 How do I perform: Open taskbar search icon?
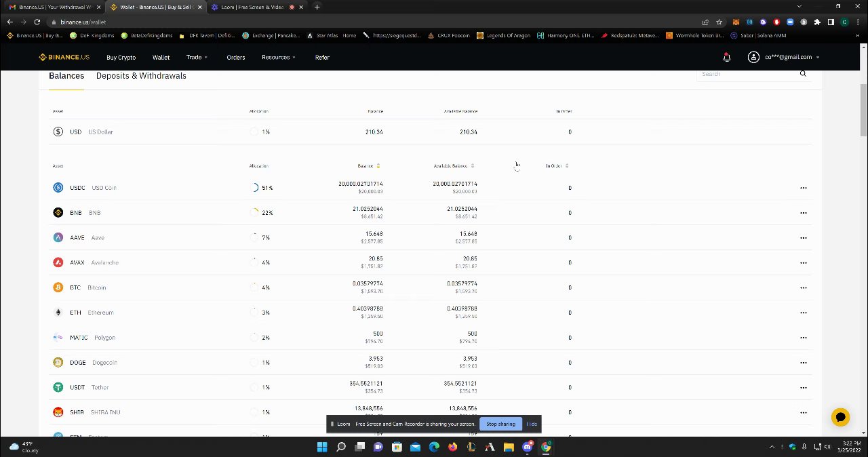[341, 447]
